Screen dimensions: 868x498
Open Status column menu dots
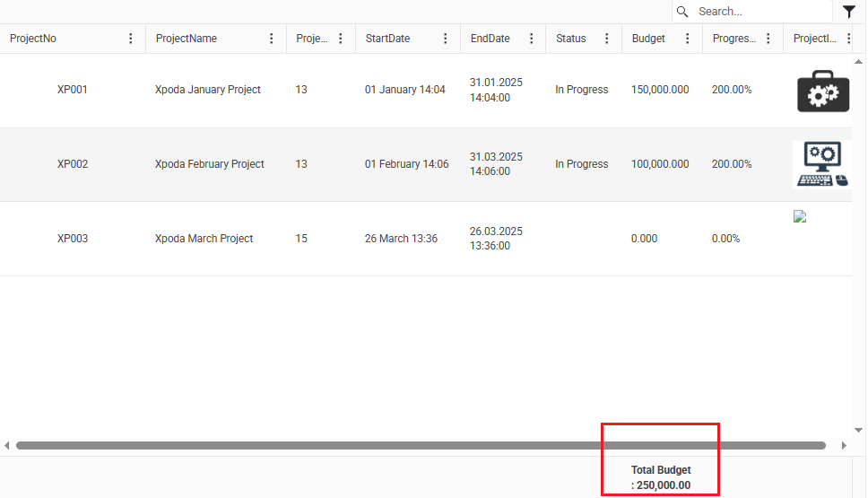(x=607, y=39)
